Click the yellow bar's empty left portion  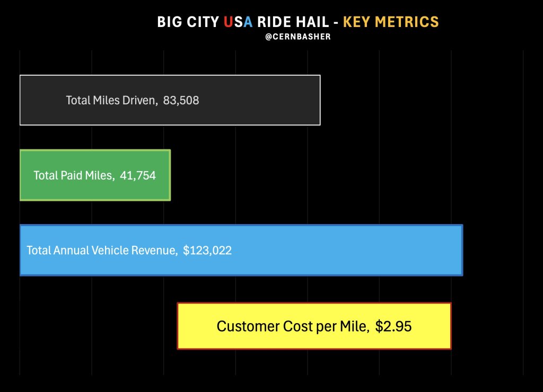(195, 326)
